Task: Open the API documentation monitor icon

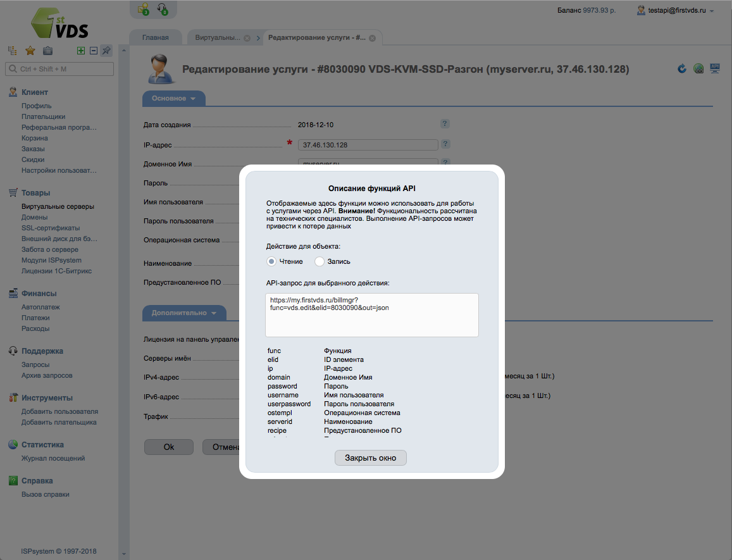Action: tap(715, 68)
